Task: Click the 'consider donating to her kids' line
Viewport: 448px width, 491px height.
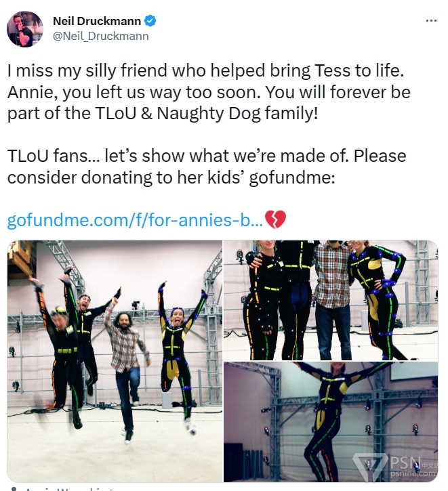Action: tap(171, 177)
